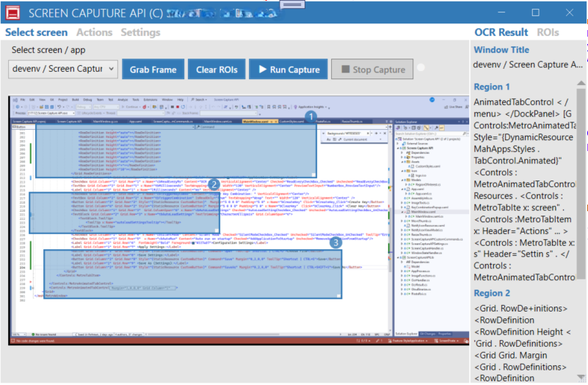Click OCR line "MahApps.Styles ."
This screenshot has width=588, height=385.
pyautogui.click(x=507, y=149)
